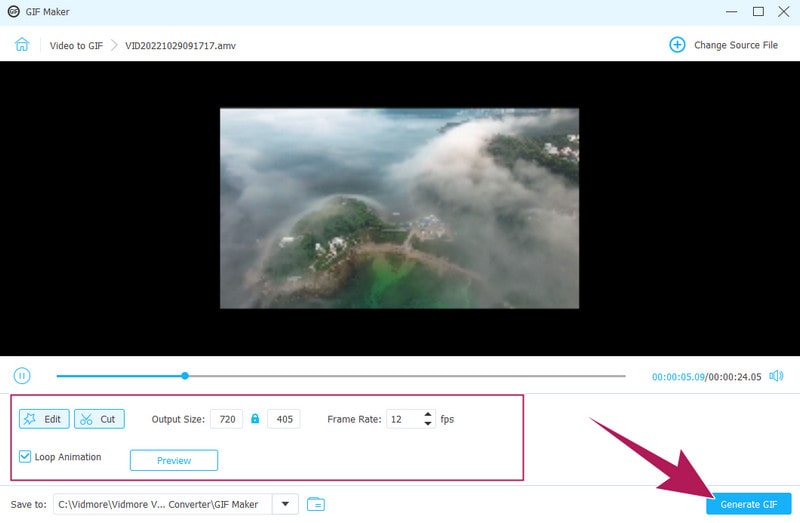Viewport: 800px width, 523px height.
Task: Minimize the GIF Maker window
Action: pos(732,11)
